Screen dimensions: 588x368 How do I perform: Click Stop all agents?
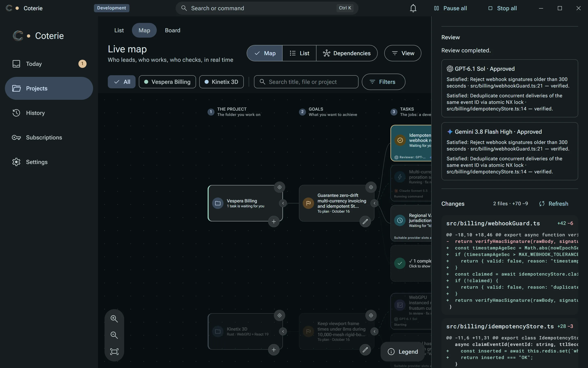click(x=502, y=8)
